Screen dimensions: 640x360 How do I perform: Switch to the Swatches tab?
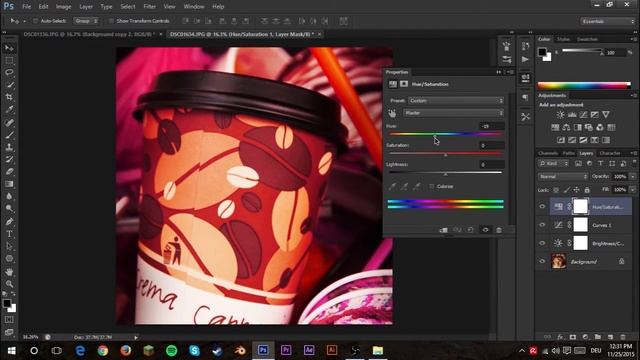587,40
